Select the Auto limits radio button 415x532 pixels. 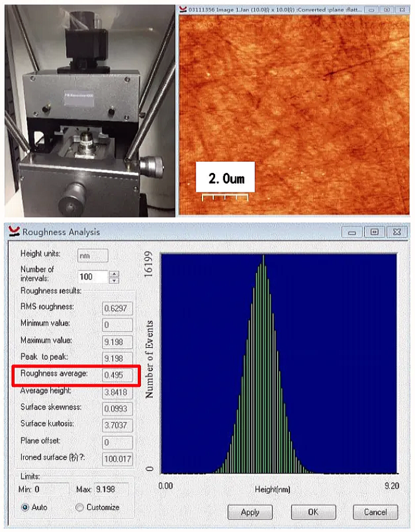26,507
